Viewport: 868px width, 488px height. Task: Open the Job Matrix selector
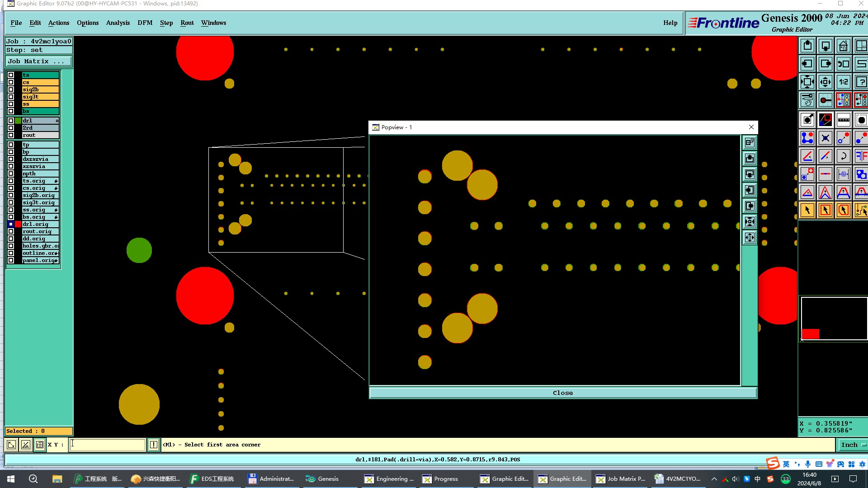[x=38, y=61]
